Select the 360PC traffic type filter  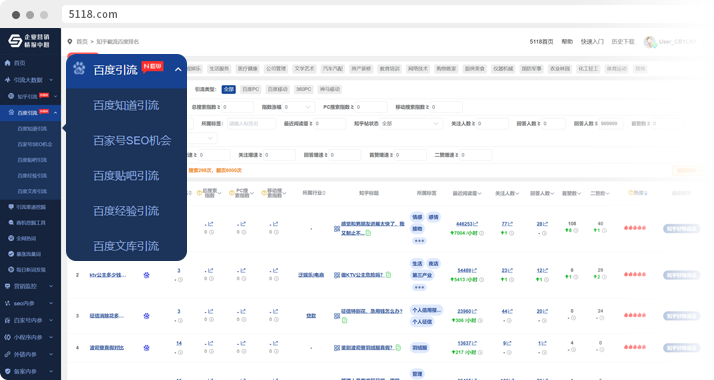click(x=303, y=89)
